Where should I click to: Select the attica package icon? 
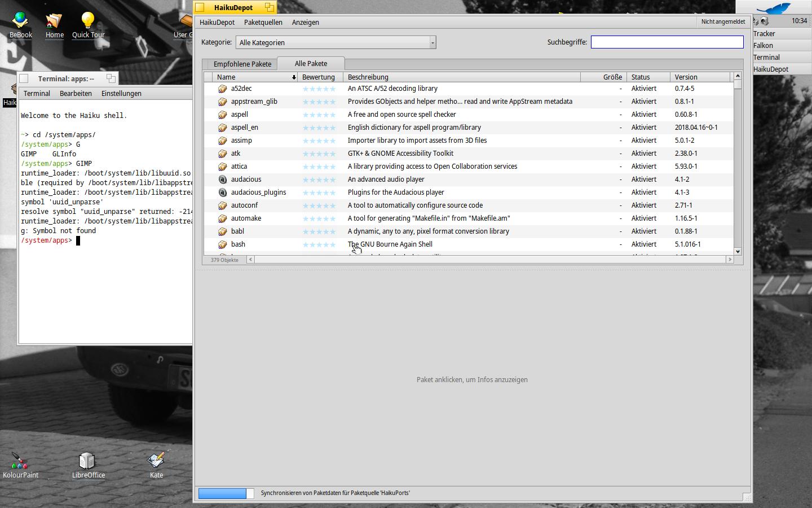[x=222, y=167]
